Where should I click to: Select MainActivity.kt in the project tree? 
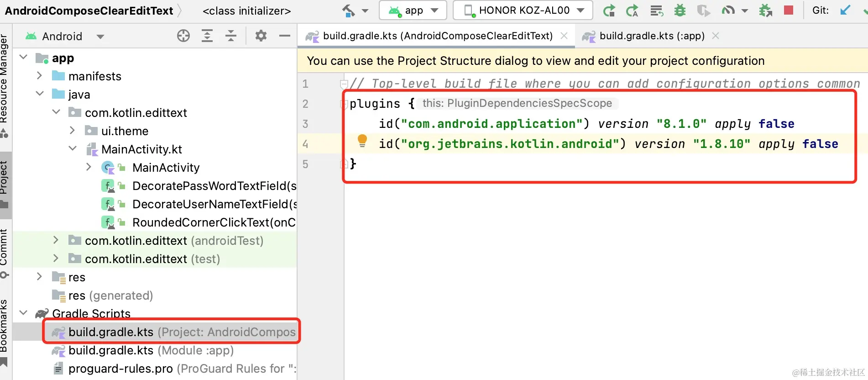[141, 149]
